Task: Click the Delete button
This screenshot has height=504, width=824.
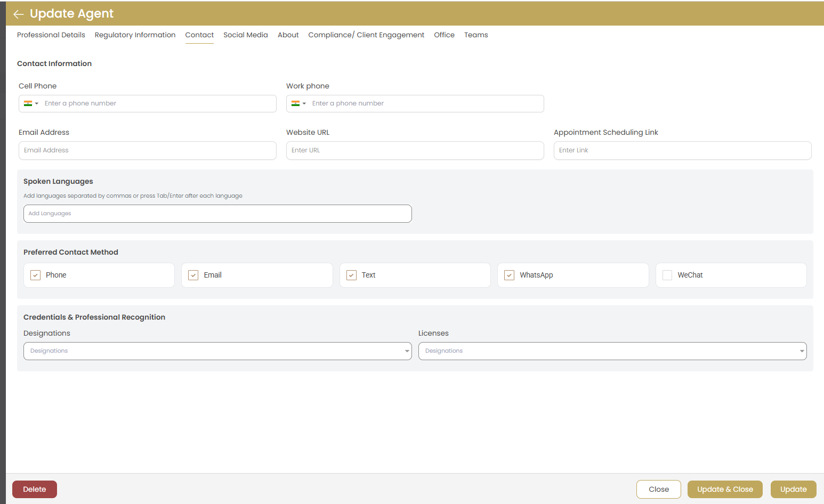Action: (34, 489)
